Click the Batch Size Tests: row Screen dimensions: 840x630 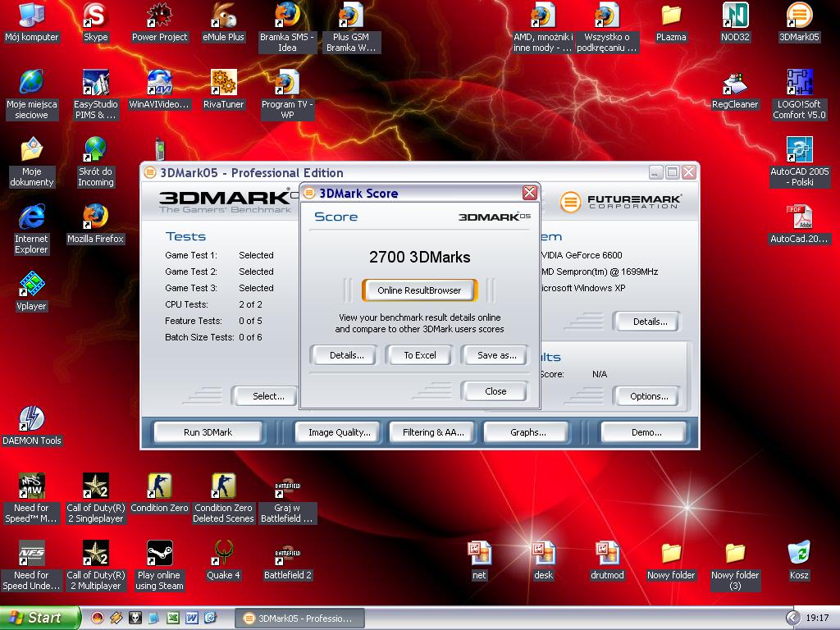pos(214,337)
